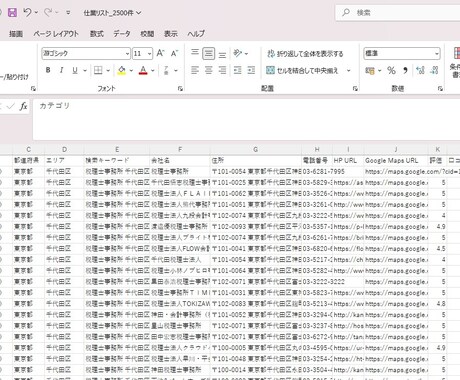The width and height of the screenshot is (460, 380).
Task: Open the alignment (配置) group dialog launcher
Action: click(x=355, y=88)
